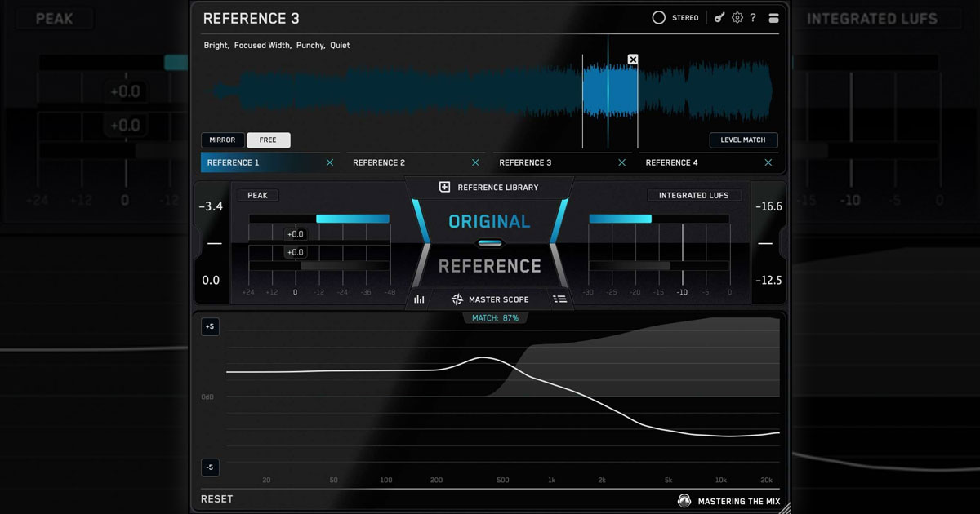Open the key license icon
The width and height of the screenshot is (980, 514).
click(x=719, y=17)
